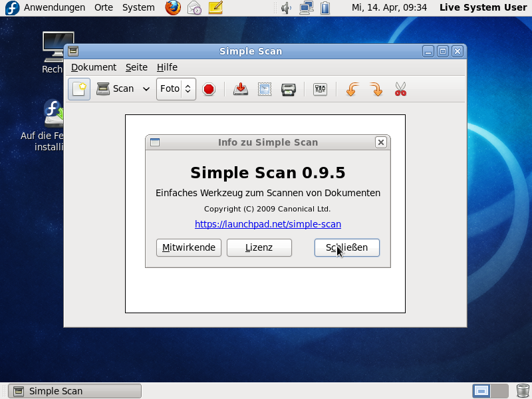This screenshot has height=399, width=532.
Task: Click the volume speaker icon
Action: (x=287, y=8)
